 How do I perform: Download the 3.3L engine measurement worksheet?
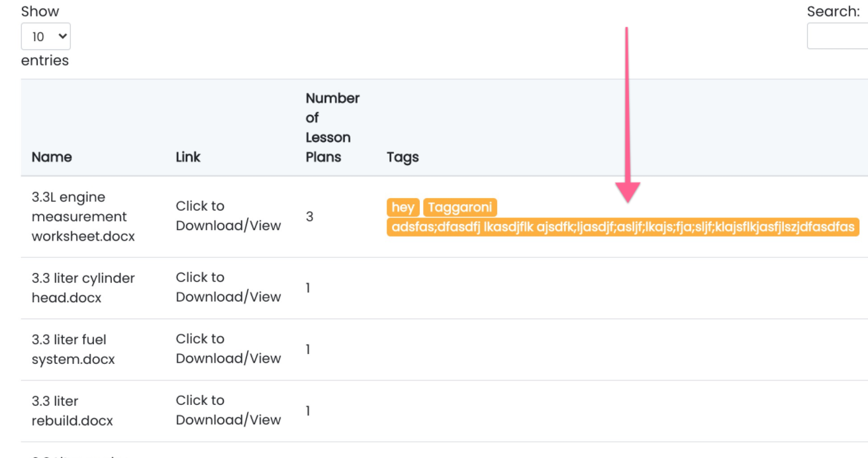pos(228,216)
